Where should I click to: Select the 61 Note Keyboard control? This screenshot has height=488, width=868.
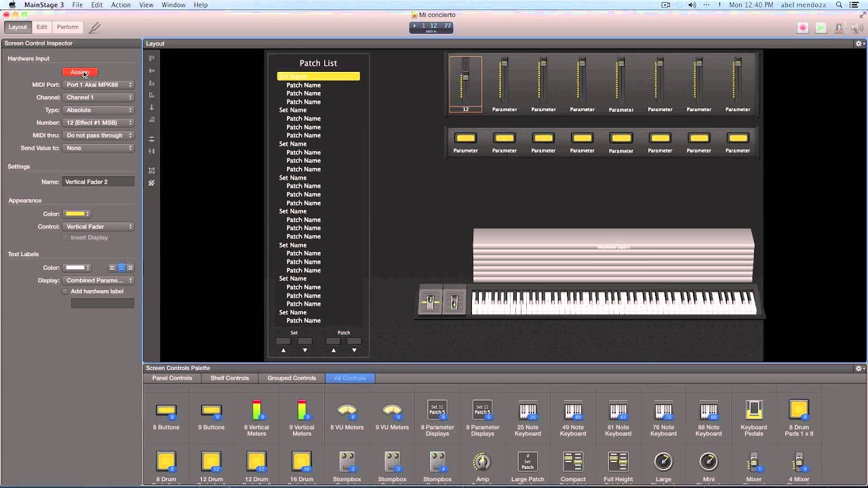pyautogui.click(x=618, y=418)
